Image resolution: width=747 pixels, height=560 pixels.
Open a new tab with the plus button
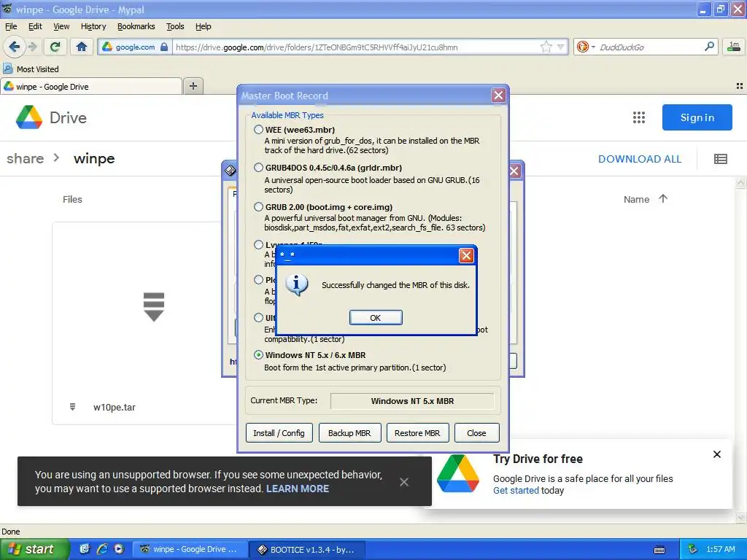[x=193, y=86]
